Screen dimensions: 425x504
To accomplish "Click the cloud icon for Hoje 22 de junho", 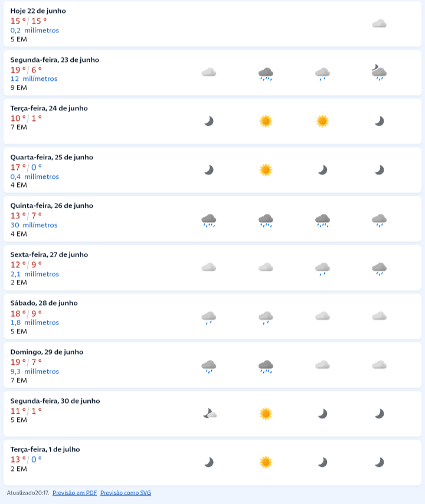I will (x=379, y=24).
